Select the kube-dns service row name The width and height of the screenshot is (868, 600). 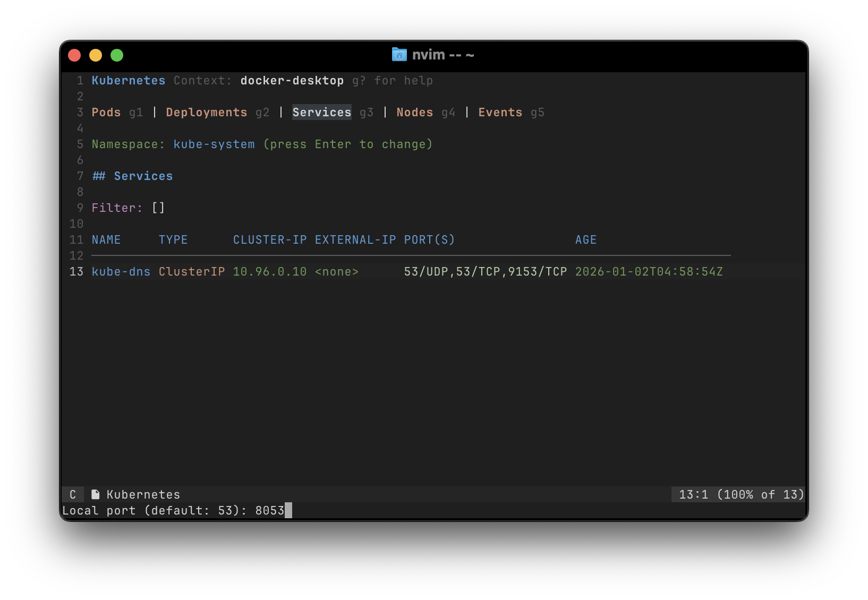tap(121, 272)
